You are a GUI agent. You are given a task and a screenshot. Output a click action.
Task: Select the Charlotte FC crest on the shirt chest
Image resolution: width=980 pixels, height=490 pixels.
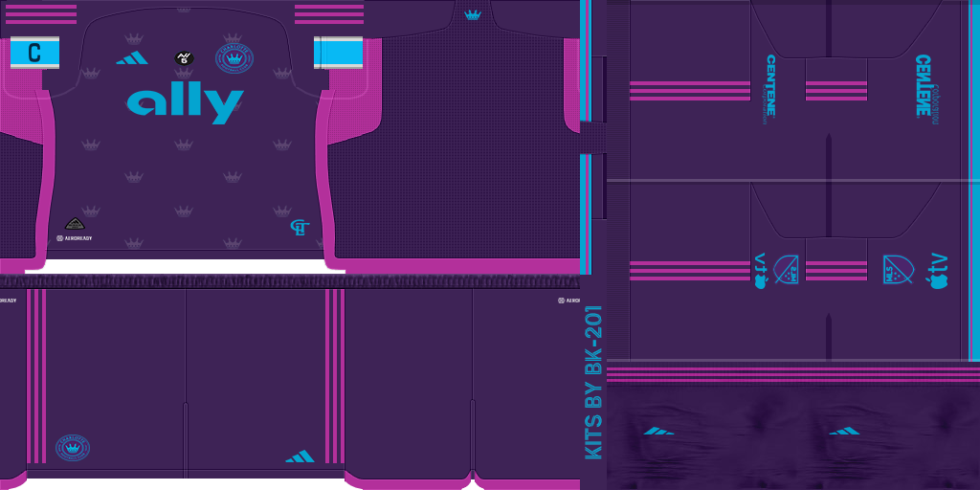(234, 59)
